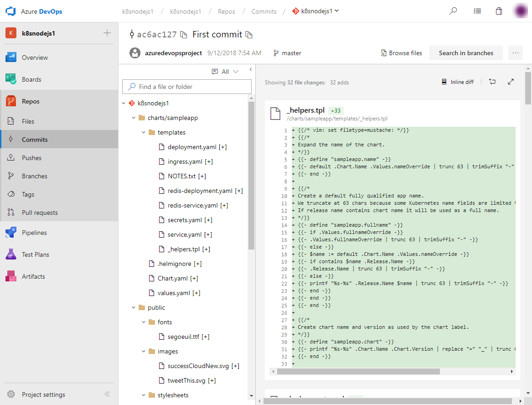Collapse the charts/sampleapp folder
Screen dimensions: 532x405
coord(134,118)
